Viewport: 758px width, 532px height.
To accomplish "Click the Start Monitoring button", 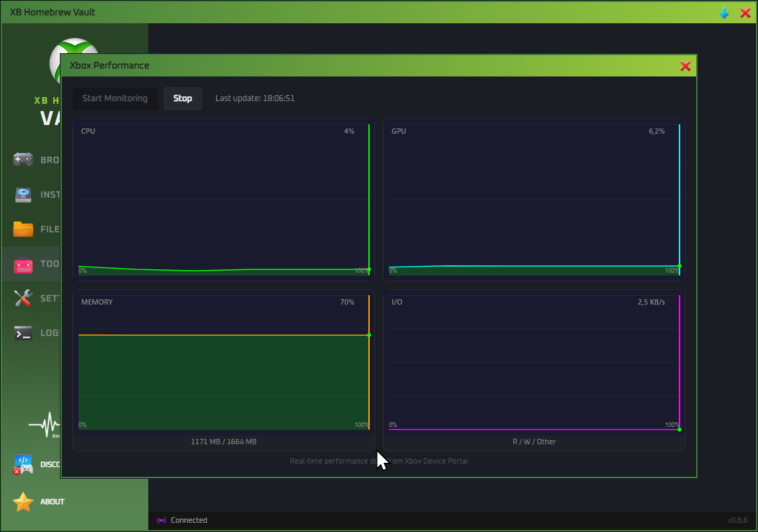I will (x=115, y=98).
